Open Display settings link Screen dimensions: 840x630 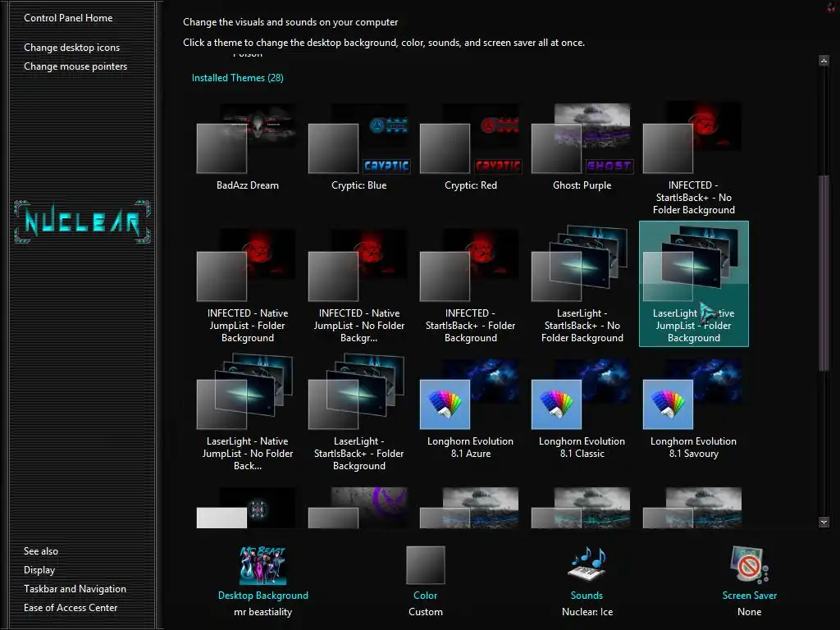[39, 570]
